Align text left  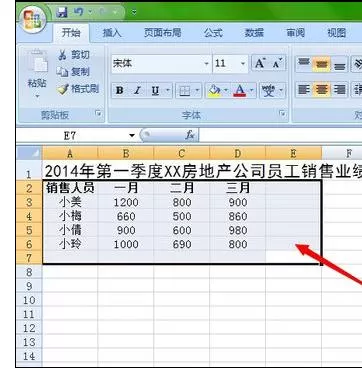click(x=303, y=90)
